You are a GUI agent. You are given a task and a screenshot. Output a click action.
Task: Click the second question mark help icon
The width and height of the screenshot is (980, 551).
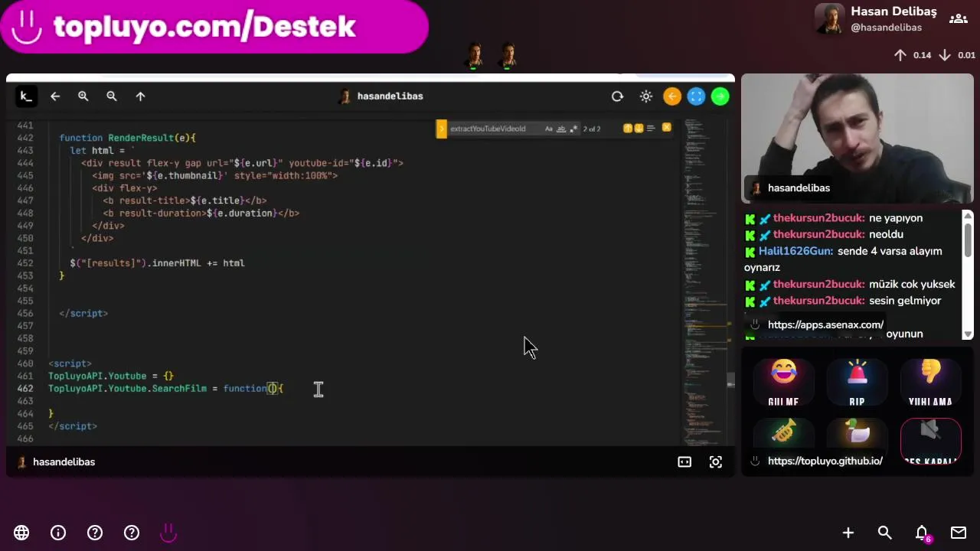[132, 533]
